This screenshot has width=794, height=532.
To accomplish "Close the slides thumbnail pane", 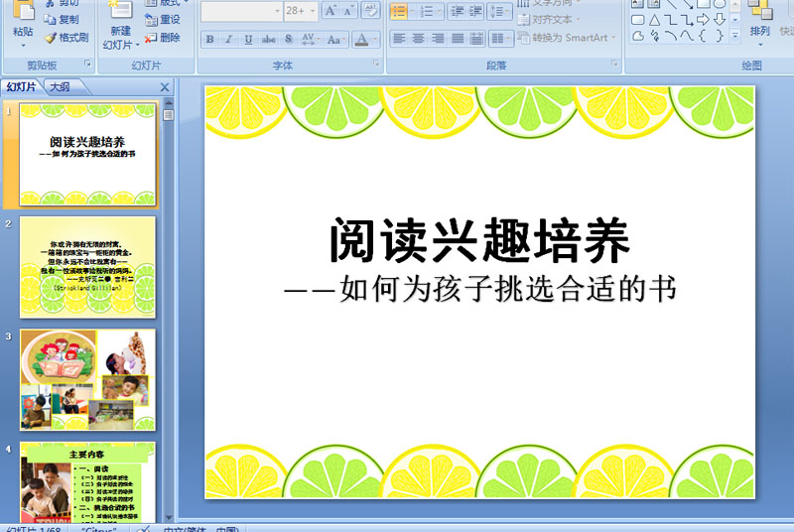I will pyautogui.click(x=165, y=87).
